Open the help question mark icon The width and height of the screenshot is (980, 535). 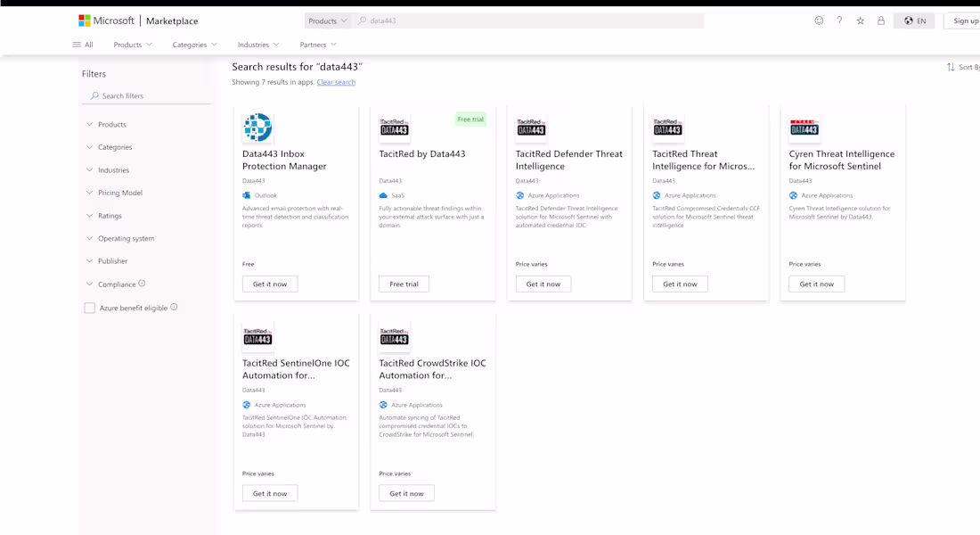[x=838, y=20]
